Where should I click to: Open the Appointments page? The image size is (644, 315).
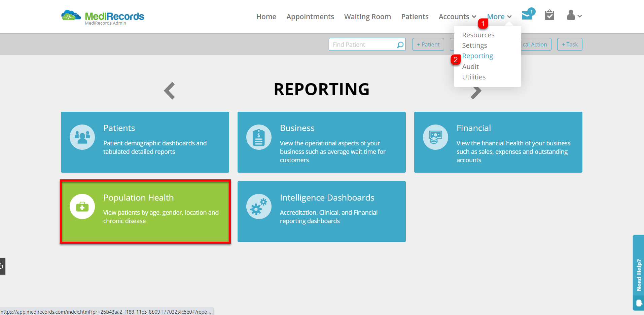point(310,17)
